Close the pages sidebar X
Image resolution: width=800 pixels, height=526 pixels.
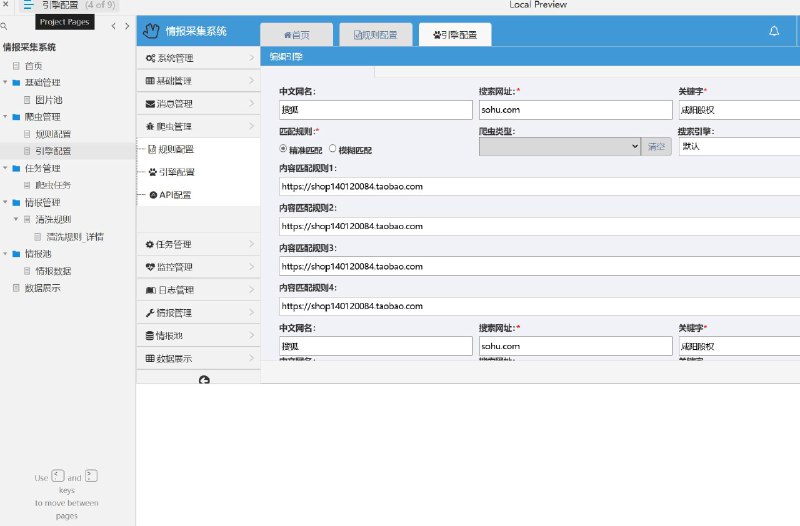coord(6,4)
